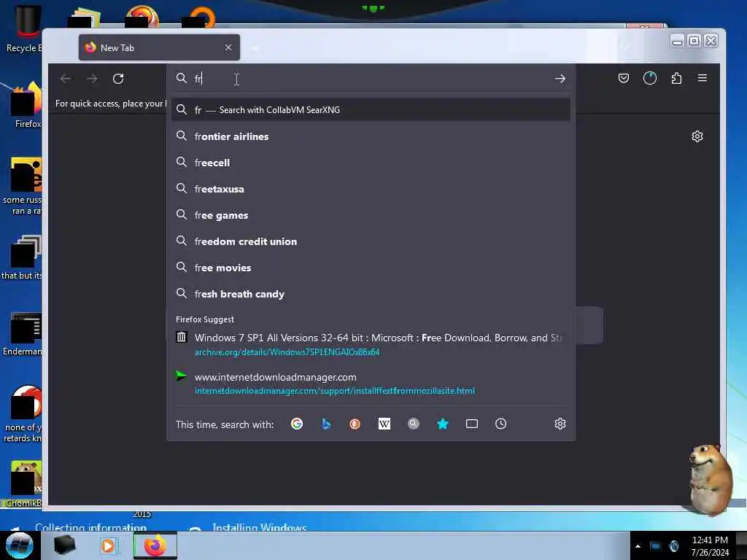The height and width of the screenshot is (560, 747).
Task: Search this time with Wikipedia icon
Action: (x=384, y=424)
